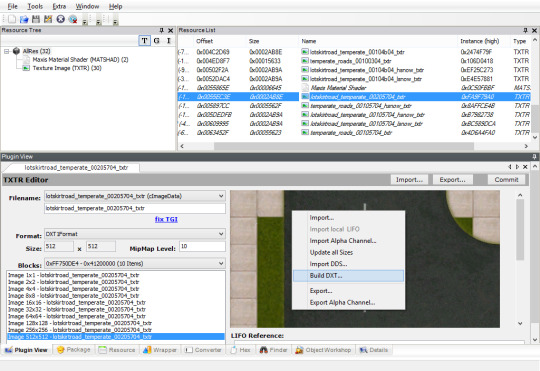
Task: Click the Close package toolbar icon
Action: coord(61,19)
